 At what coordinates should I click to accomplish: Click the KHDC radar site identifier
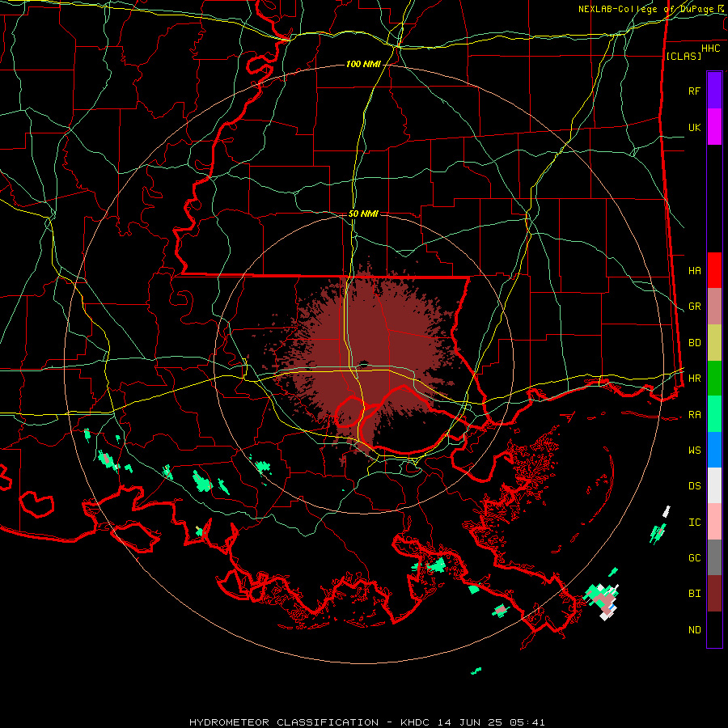(416, 722)
